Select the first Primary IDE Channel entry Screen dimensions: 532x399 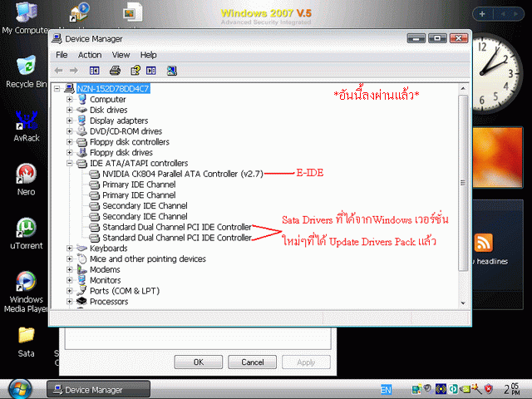[139, 185]
